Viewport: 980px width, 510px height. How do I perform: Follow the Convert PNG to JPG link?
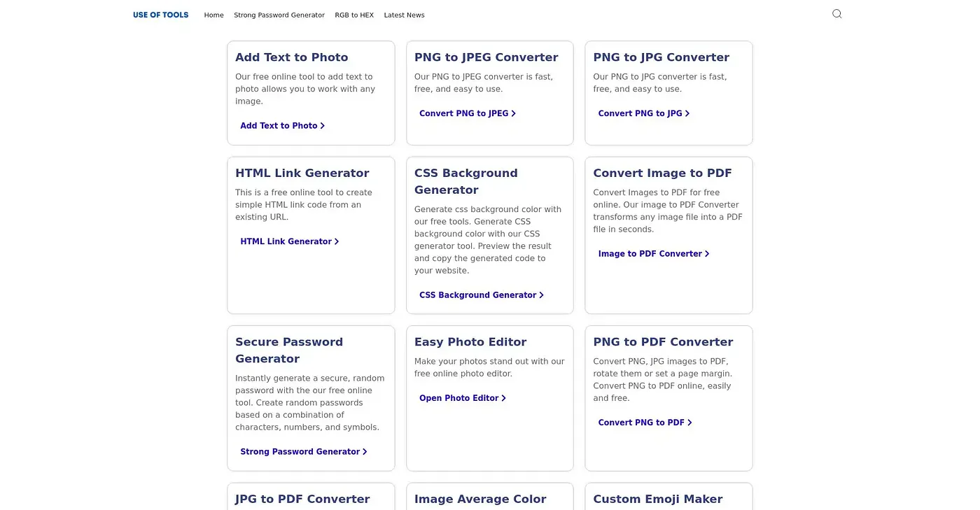(643, 113)
